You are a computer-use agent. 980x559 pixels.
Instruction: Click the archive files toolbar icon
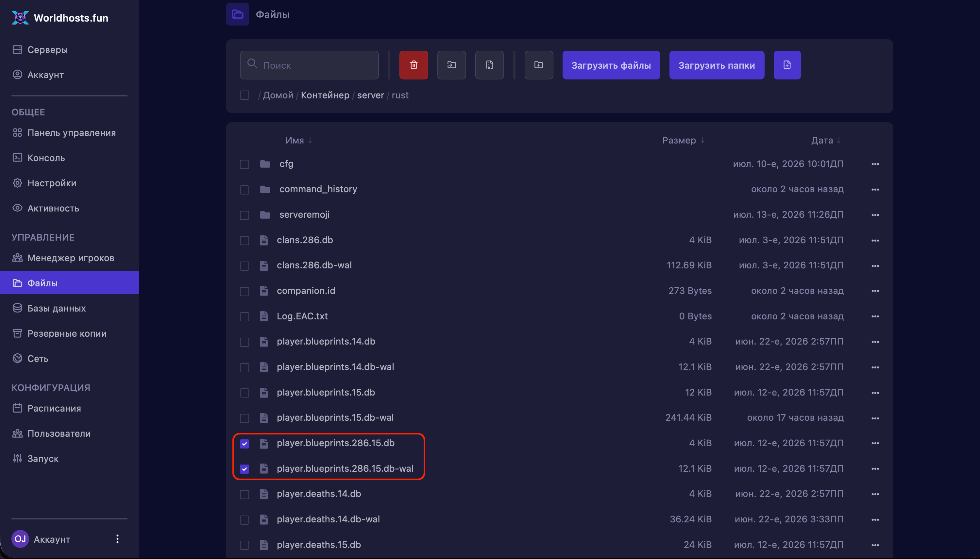point(489,65)
